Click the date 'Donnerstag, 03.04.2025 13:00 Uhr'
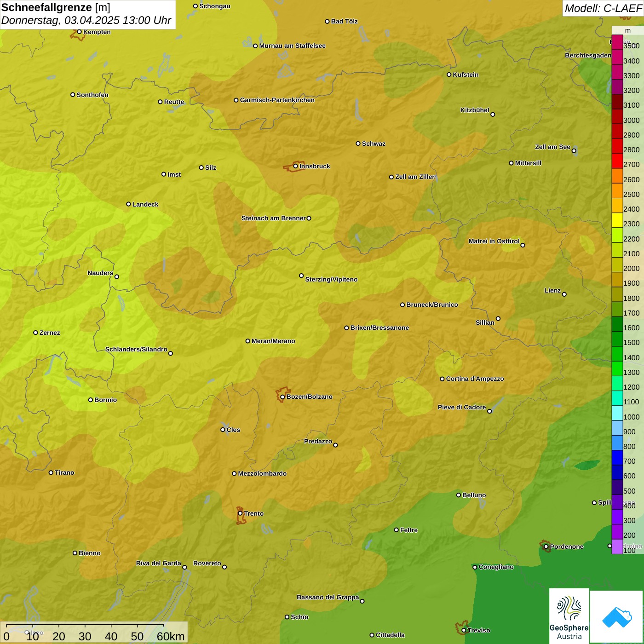This screenshot has width=644, height=644. pyautogui.click(x=86, y=20)
